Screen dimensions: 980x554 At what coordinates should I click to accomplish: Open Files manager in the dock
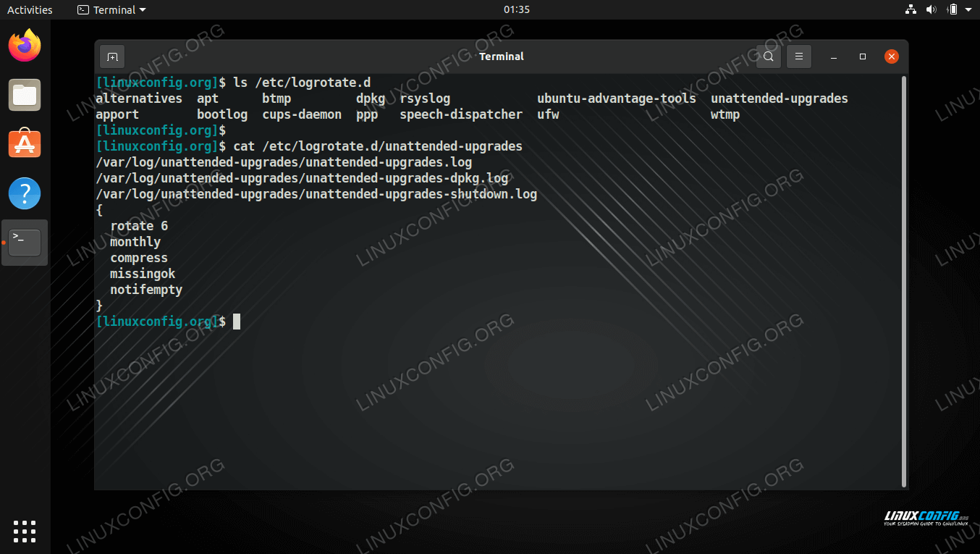tap(25, 95)
